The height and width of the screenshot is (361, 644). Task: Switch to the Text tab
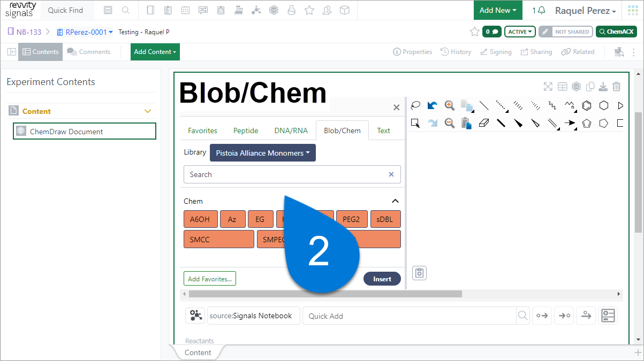click(x=384, y=130)
